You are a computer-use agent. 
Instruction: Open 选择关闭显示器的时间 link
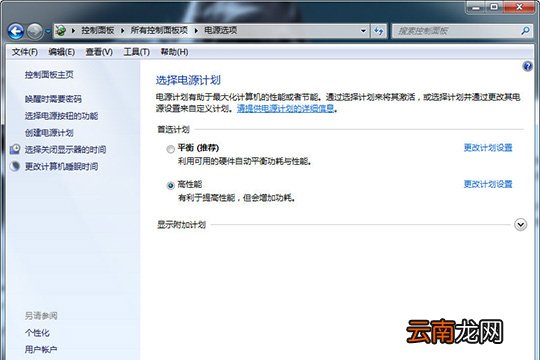pos(65,150)
